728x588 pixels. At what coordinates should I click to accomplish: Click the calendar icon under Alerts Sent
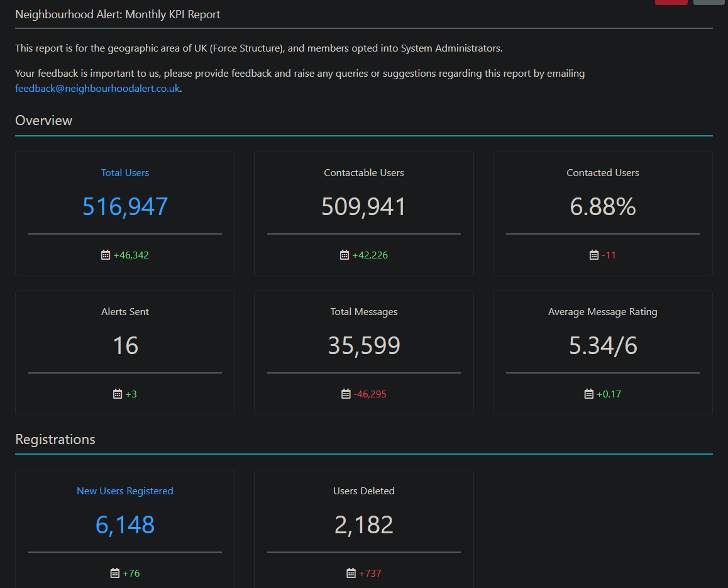click(x=118, y=394)
